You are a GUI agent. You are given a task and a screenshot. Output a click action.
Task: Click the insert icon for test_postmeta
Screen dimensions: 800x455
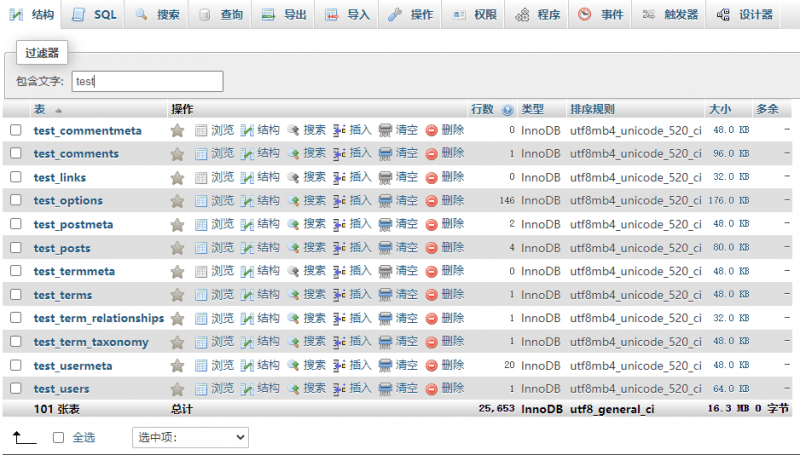339,224
